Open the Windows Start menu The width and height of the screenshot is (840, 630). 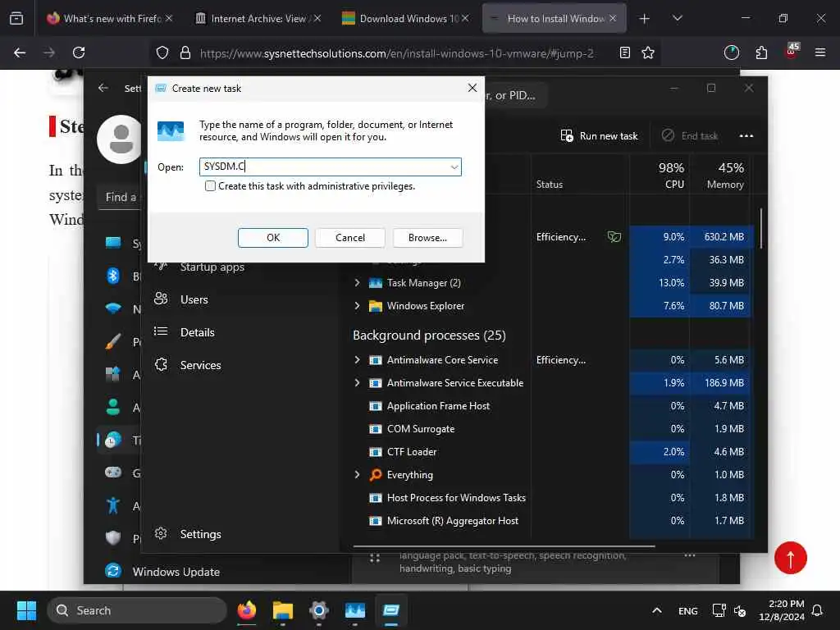tap(26, 610)
